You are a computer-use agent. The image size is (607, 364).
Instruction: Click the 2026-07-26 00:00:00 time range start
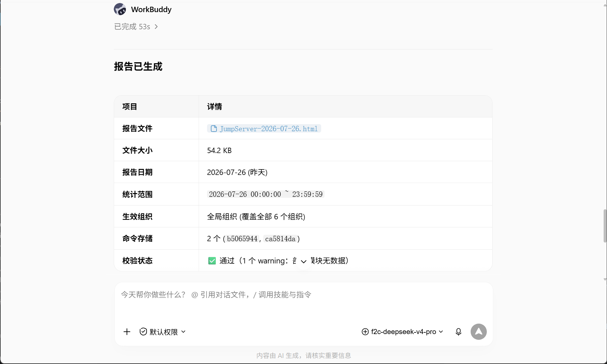(245, 194)
